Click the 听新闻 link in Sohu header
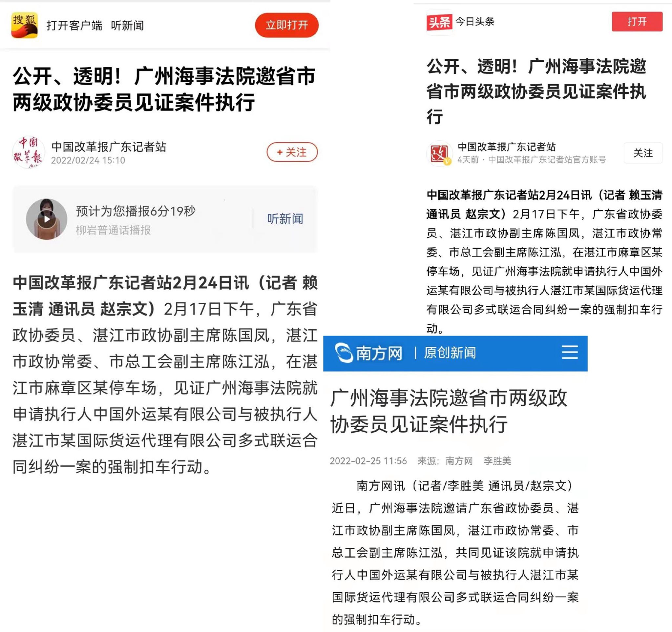This screenshot has height=632, width=672. click(127, 25)
